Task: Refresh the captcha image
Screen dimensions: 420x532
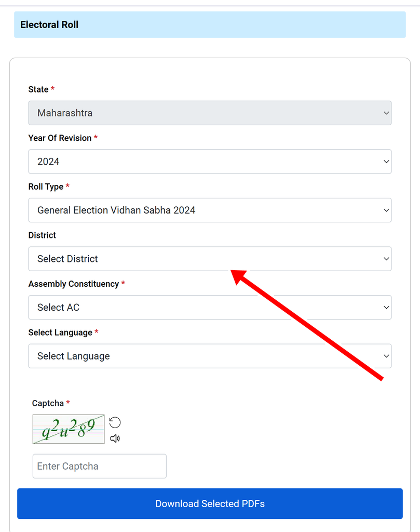Action: [115, 422]
